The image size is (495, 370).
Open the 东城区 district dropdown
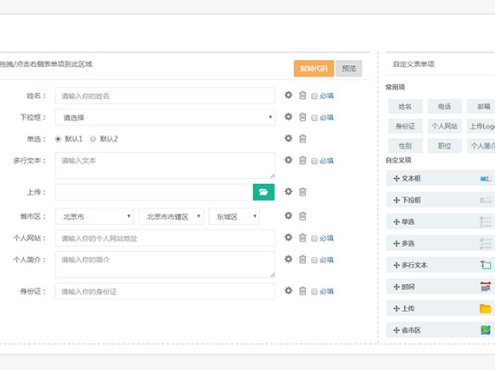[234, 216]
